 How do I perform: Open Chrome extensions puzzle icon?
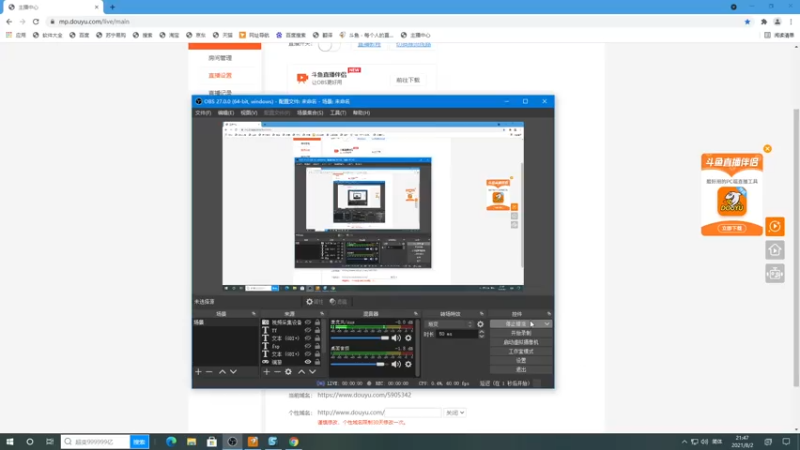pyautogui.click(x=764, y=22)
